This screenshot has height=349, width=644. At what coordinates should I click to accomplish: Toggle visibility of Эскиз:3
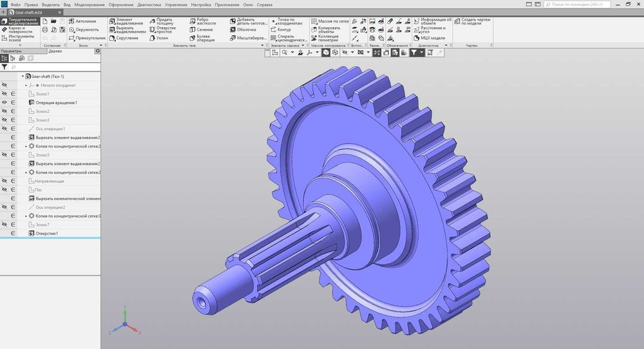(x=5, y=120)
